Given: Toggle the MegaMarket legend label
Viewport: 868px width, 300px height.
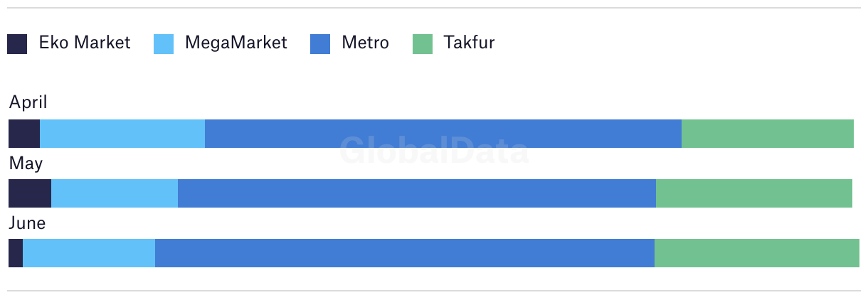Looking at the screenshot, I should tap(236, 43).
